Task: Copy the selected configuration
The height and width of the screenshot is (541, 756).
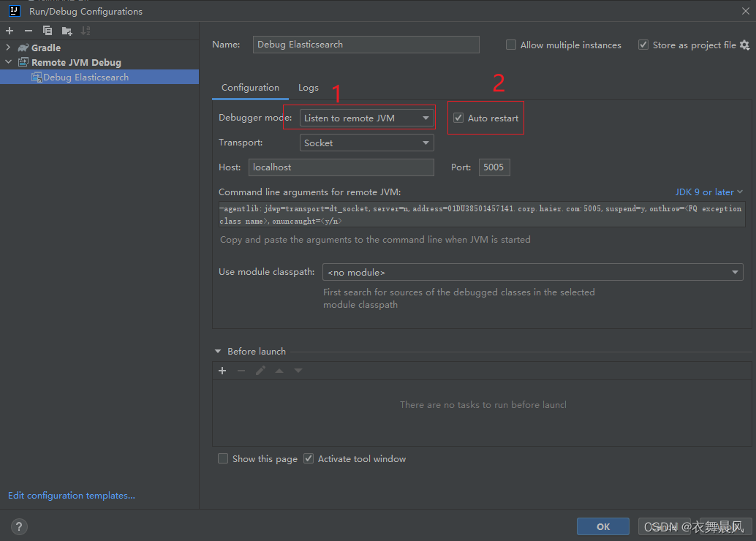Action: coord(48,31)
